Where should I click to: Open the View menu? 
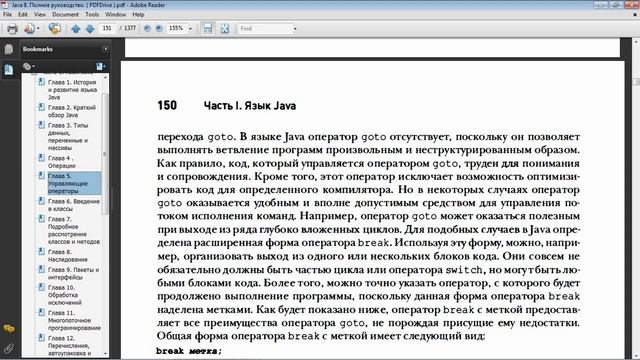click(x=40, y=14)
